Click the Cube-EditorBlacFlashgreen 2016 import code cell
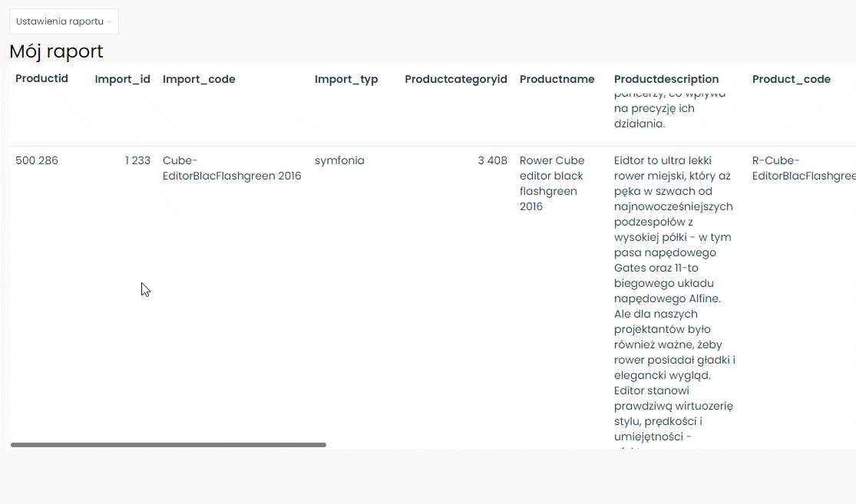The image size is (856, 504). tap(232, 168)
